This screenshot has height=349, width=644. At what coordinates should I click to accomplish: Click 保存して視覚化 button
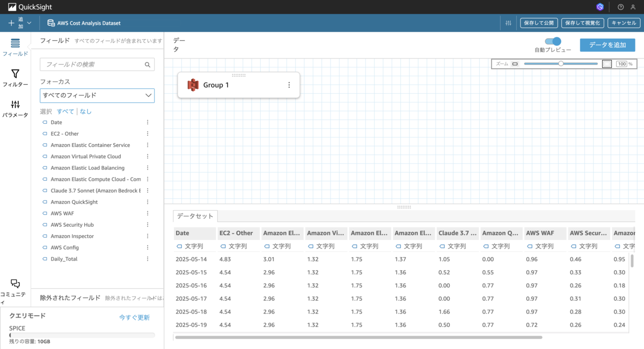583,23
